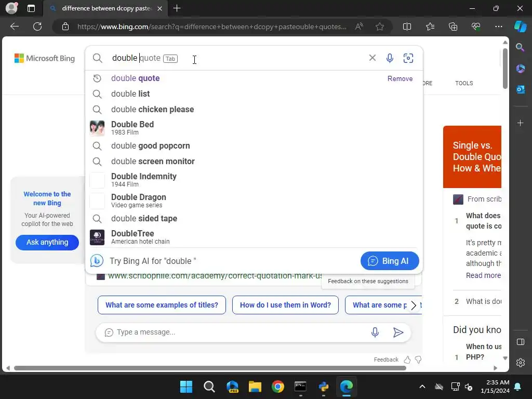Add page to favorites star icon
This screenshot has height=399, width=532.
coord(380,26)
